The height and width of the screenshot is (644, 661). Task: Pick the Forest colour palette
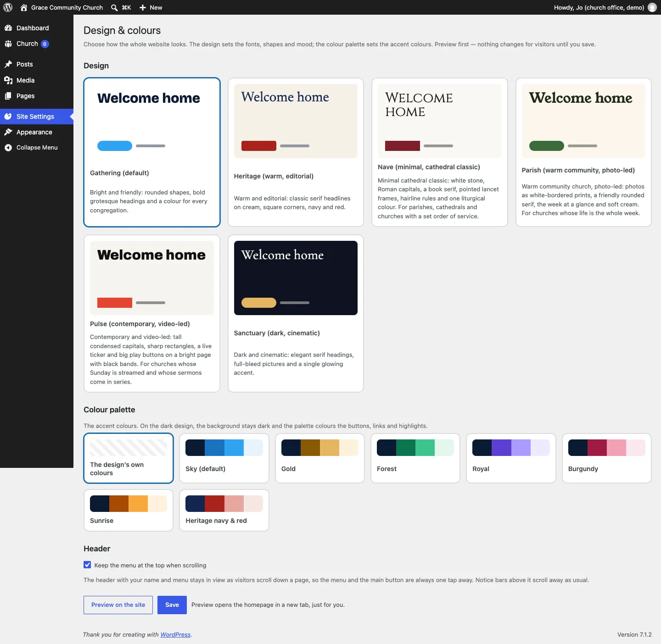point(415,458)
